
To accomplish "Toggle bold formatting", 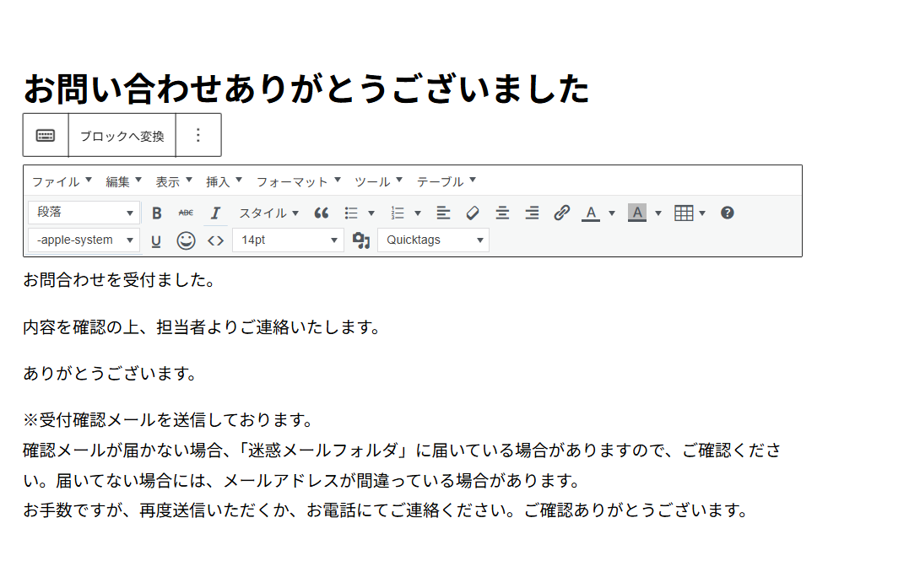I will (156, 213).
